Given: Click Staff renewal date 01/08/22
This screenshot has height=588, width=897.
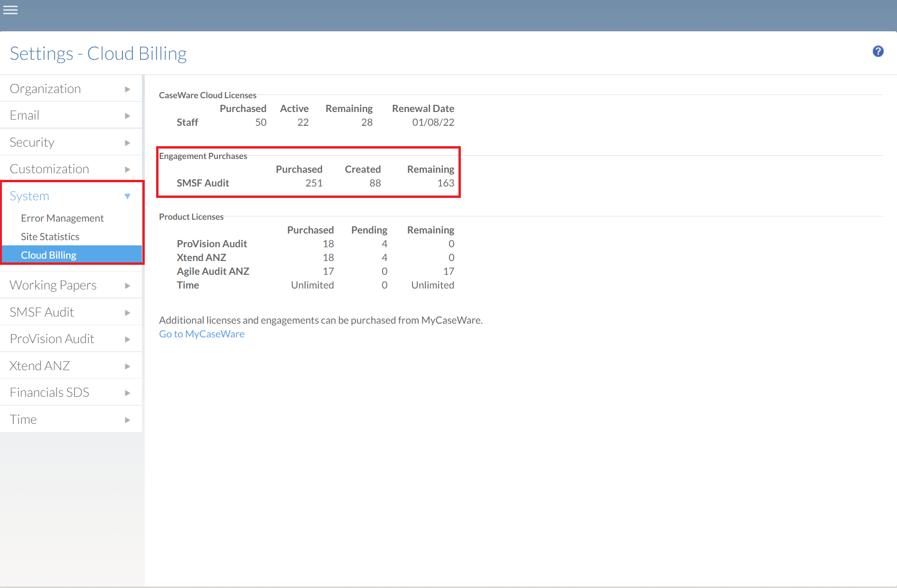Looking at the screenshot, I should 433,122.
